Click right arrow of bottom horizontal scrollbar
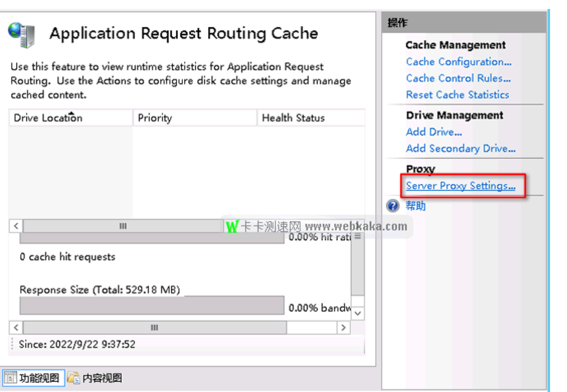The image size is (567, 392). pos(344,328)
